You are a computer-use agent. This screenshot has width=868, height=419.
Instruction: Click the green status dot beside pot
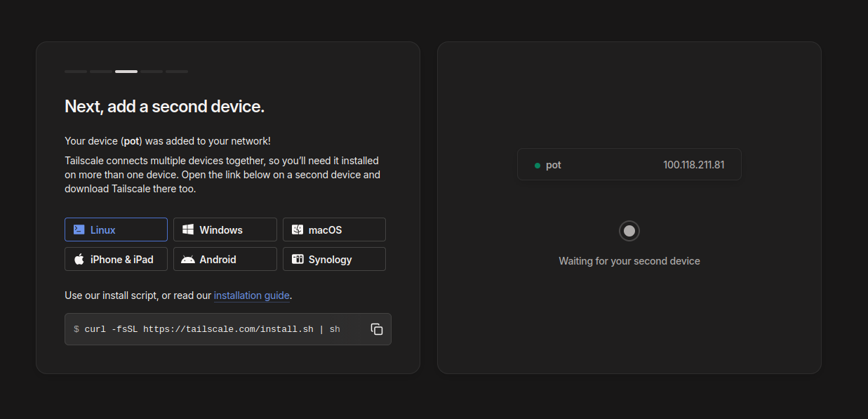[x=537, y=164]
